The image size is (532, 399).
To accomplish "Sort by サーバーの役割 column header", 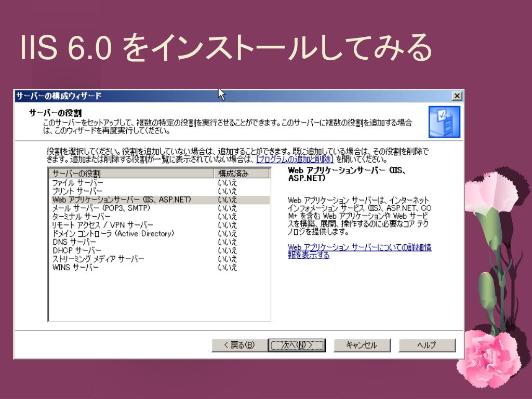I will pos(131,174).
